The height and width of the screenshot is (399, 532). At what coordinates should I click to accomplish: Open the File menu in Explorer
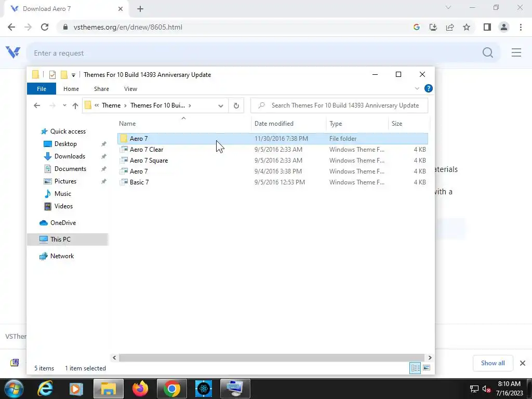(42, 89)
